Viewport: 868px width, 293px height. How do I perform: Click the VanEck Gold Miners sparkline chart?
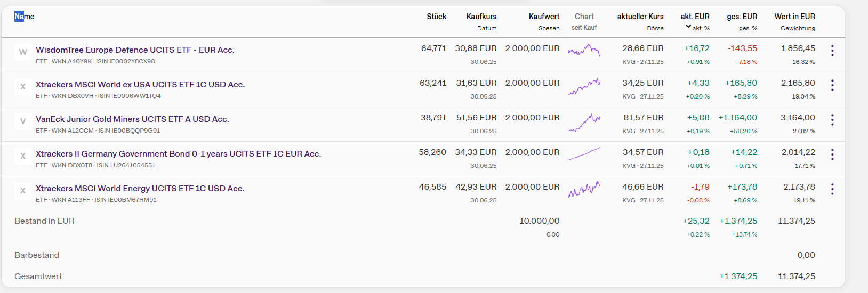click(584, 123)
